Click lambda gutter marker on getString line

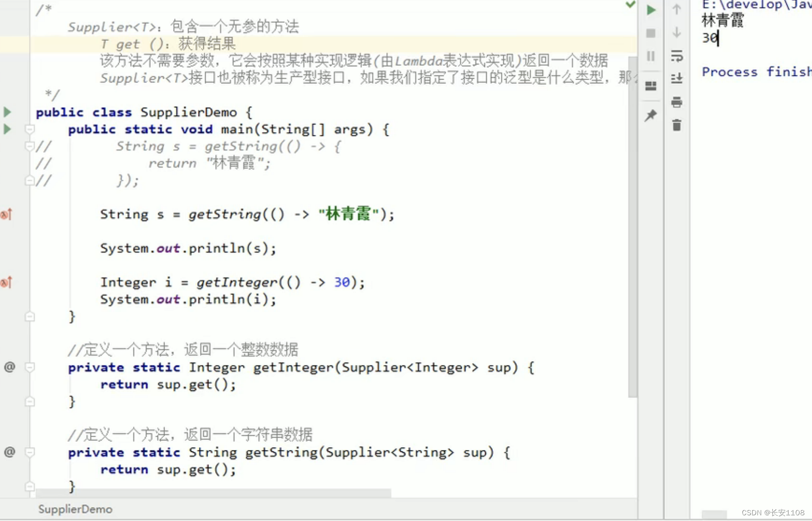(6, 215)
